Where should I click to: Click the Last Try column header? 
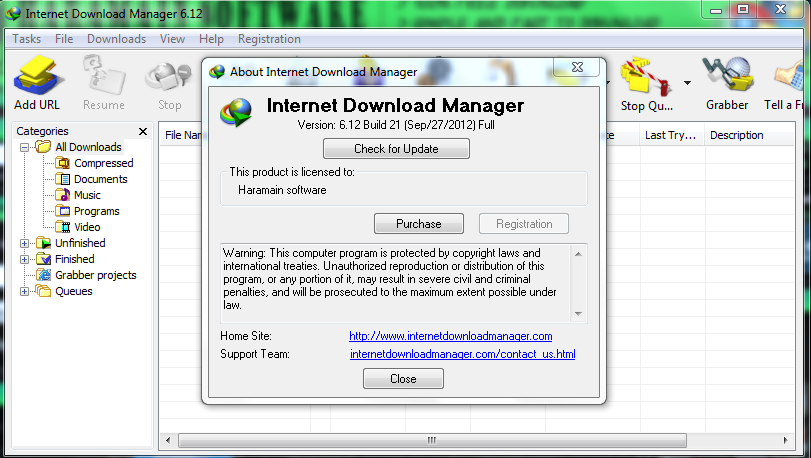click(672, 135)
